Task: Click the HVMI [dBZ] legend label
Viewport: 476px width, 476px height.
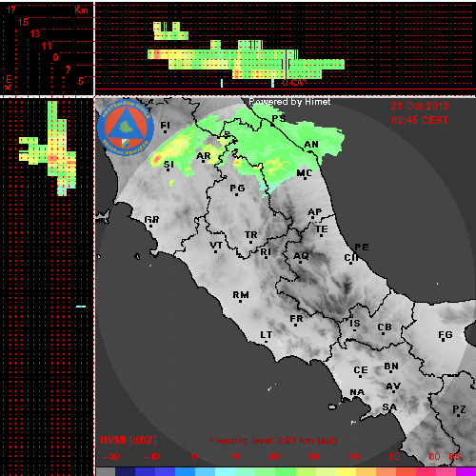Action: (129, 440)
